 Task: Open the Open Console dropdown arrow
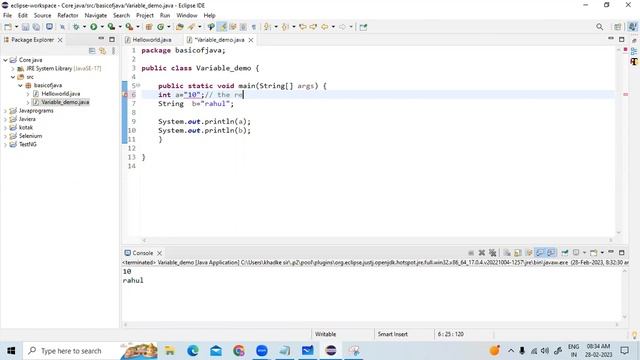tap(602, 253)
